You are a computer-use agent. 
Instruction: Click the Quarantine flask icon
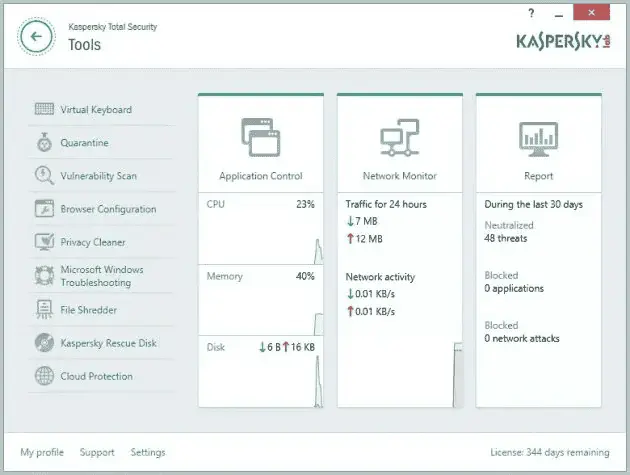pyautogui.click(x=44, y=142)
